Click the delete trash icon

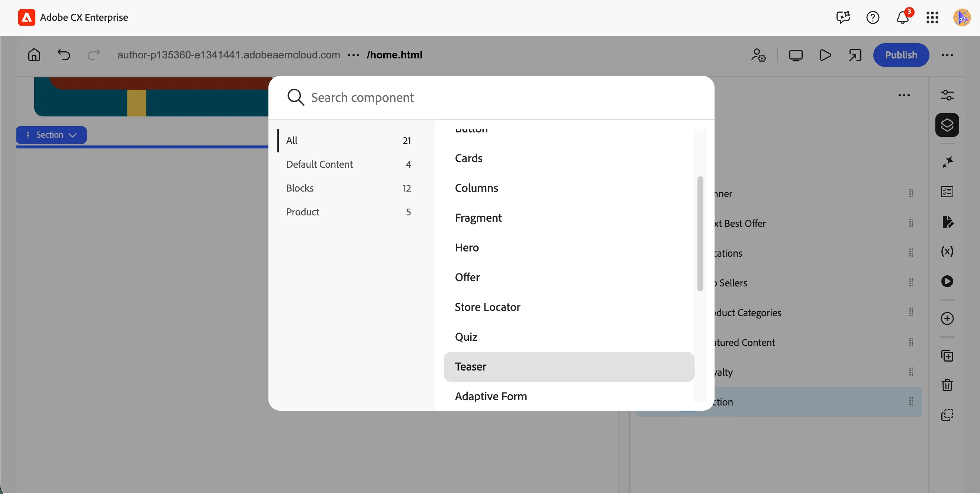coord(947,385)
